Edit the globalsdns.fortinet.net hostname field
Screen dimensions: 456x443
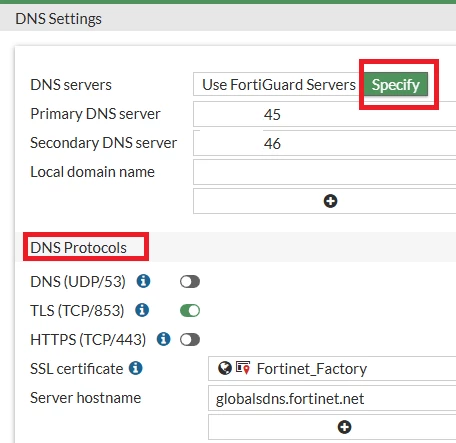tap(332, 398)
